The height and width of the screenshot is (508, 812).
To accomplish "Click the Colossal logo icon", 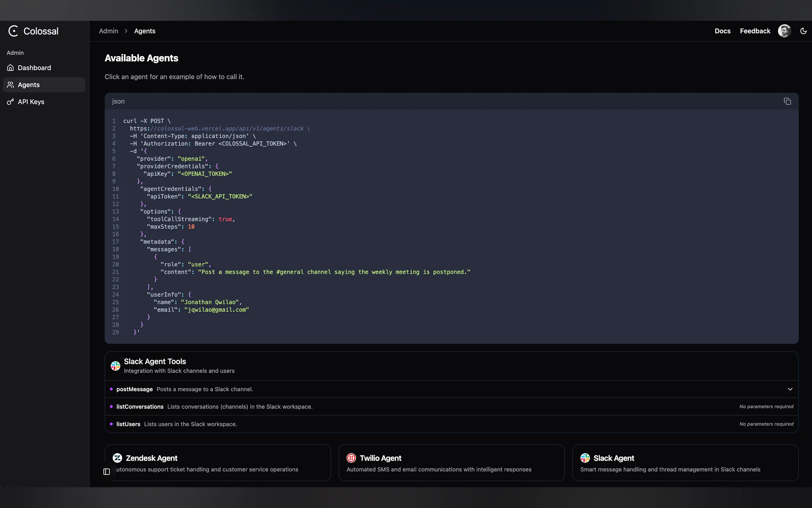I will click(x=13, y=31).
